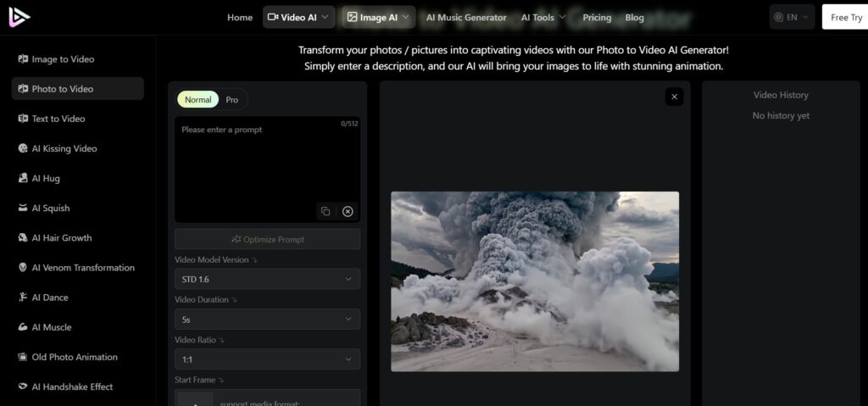Open the Video Ratio dropdown 1:1
This screenshot has height=406, width=868.
pyautogui.click(x=267, y=359)
